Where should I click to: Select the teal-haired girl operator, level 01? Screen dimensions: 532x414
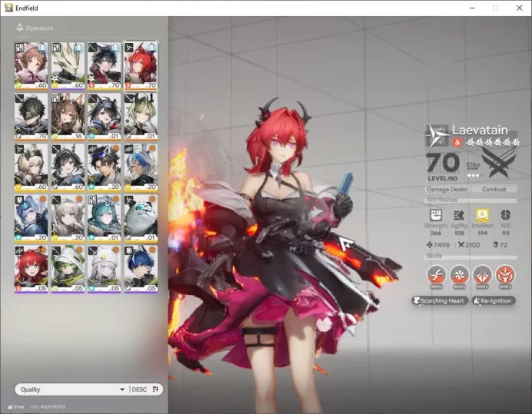104,218
